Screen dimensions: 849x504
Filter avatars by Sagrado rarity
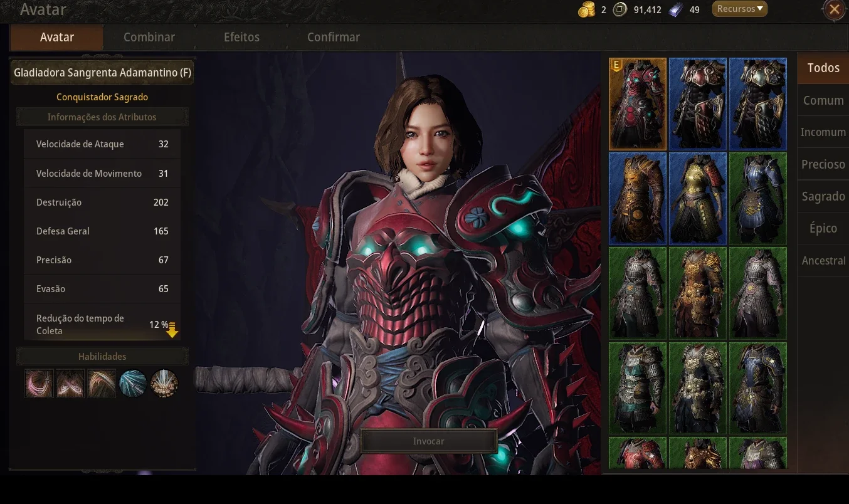(823, 196)
